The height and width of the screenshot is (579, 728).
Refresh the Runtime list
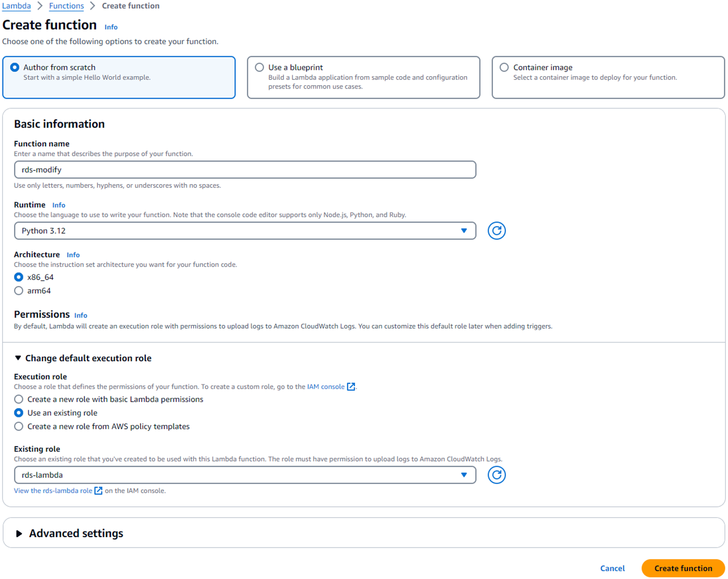click(x=496, y=231)
